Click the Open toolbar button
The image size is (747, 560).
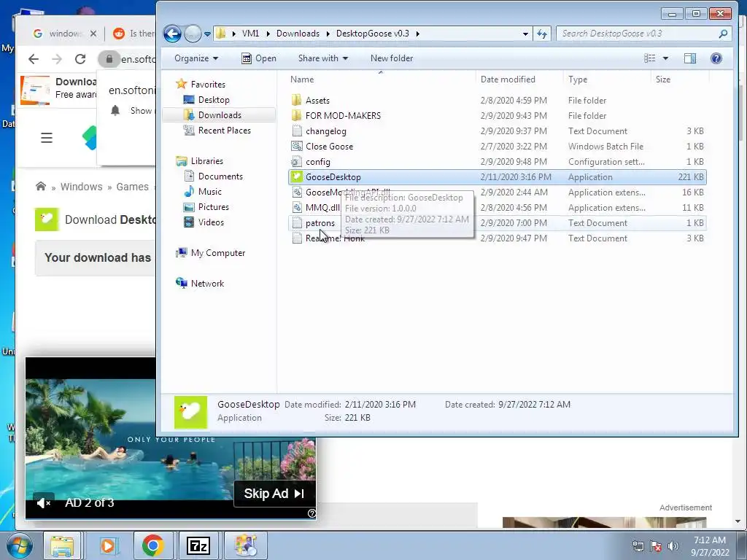coord(259,58)
